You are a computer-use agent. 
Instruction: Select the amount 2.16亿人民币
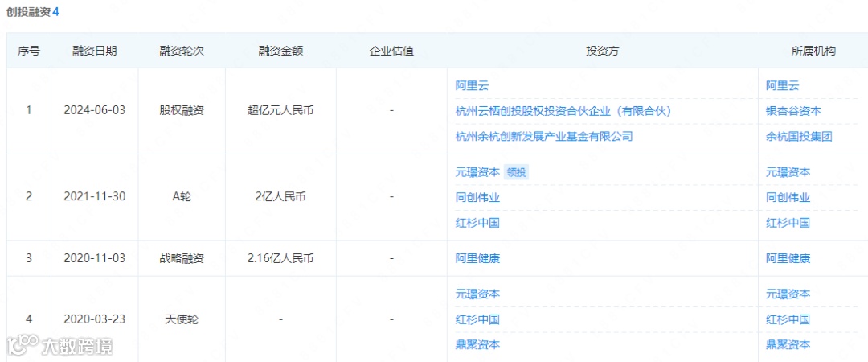(280, 258)
